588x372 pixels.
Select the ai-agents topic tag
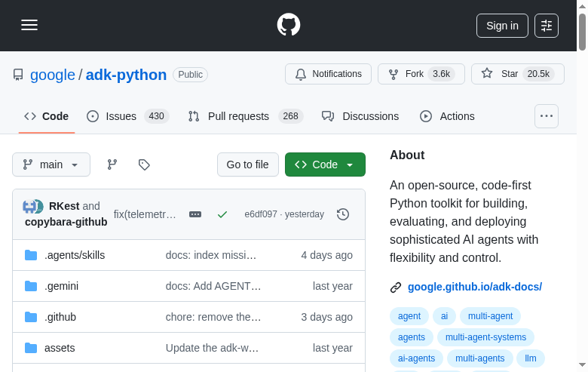pyautogui.click(x=416, y=358)
